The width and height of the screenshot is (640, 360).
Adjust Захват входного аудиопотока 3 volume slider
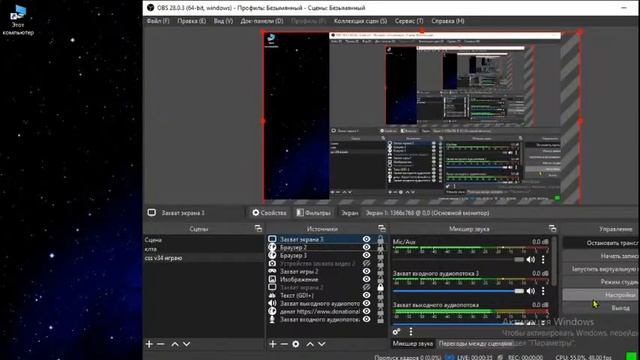[519, 291]
